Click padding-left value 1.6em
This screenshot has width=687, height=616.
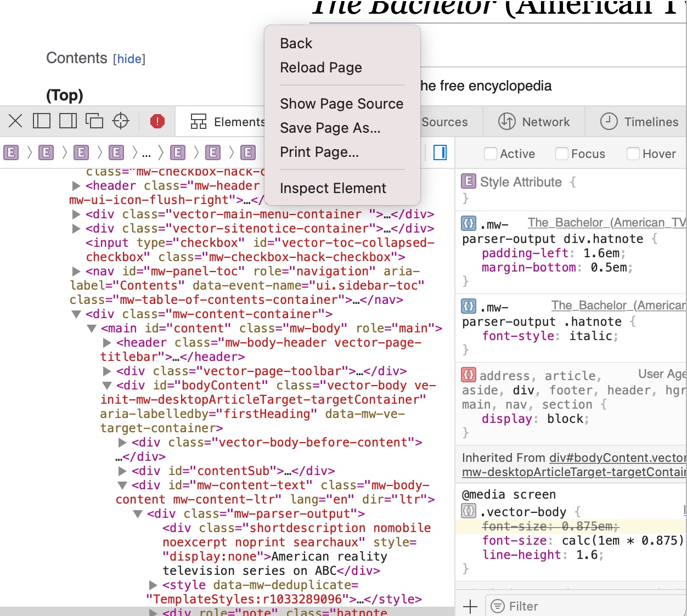(601, 253)
